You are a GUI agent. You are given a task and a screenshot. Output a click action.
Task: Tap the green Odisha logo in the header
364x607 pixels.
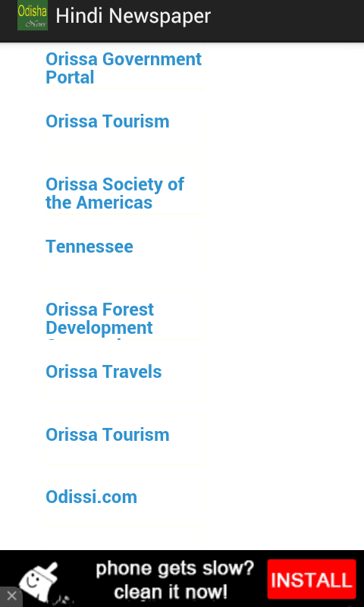click(x=33, y=15)
